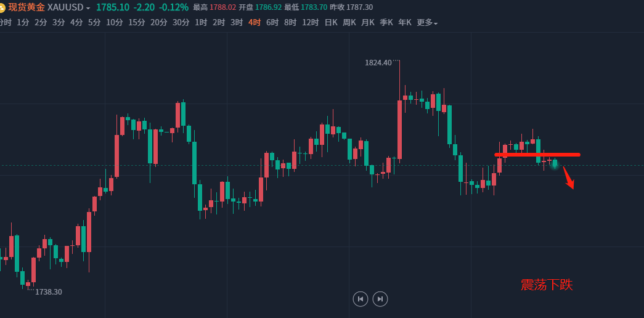Switch to the 30分 timeframe
The image size is (644, 318).
coord(181,23)
